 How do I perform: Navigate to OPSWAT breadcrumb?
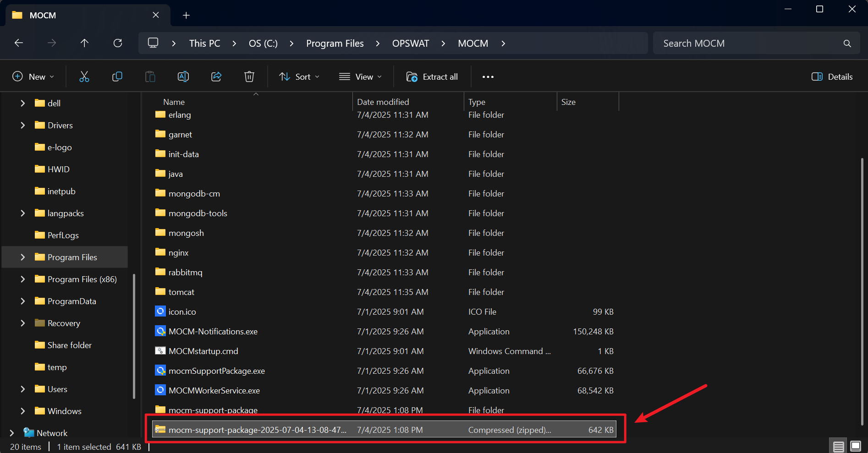coord(411,43)
